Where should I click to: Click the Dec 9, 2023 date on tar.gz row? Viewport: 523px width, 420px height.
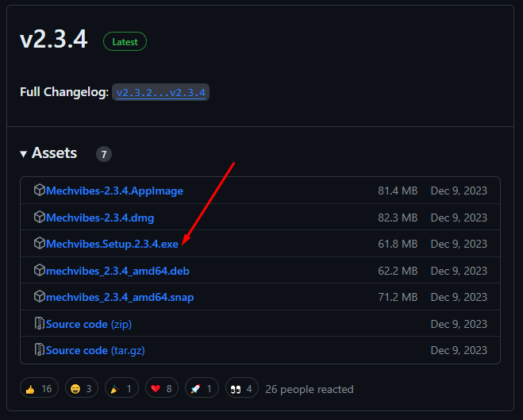pyautogui.click(x=459, y=350)
